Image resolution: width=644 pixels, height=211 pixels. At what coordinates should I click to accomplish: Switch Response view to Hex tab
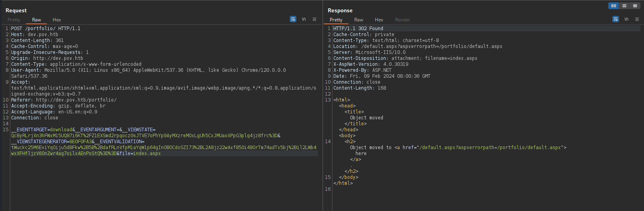coord(379,20)
